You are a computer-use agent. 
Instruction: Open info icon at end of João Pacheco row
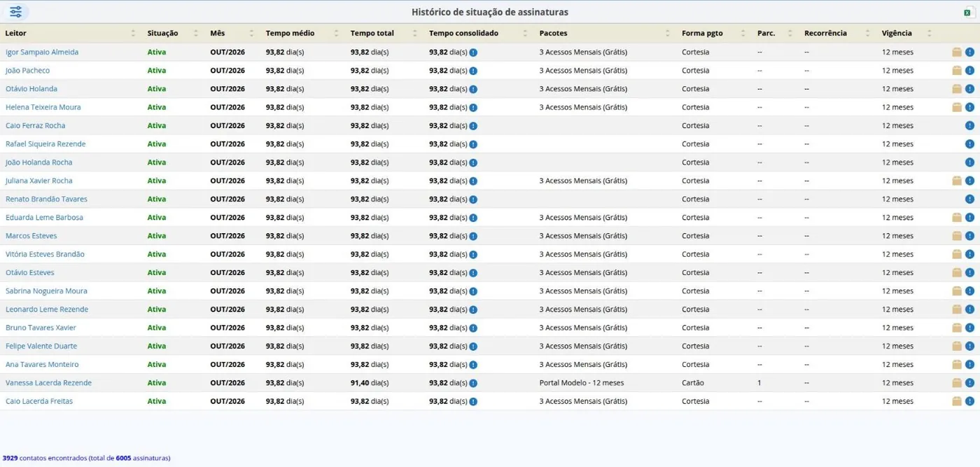(x=969, y=70)
